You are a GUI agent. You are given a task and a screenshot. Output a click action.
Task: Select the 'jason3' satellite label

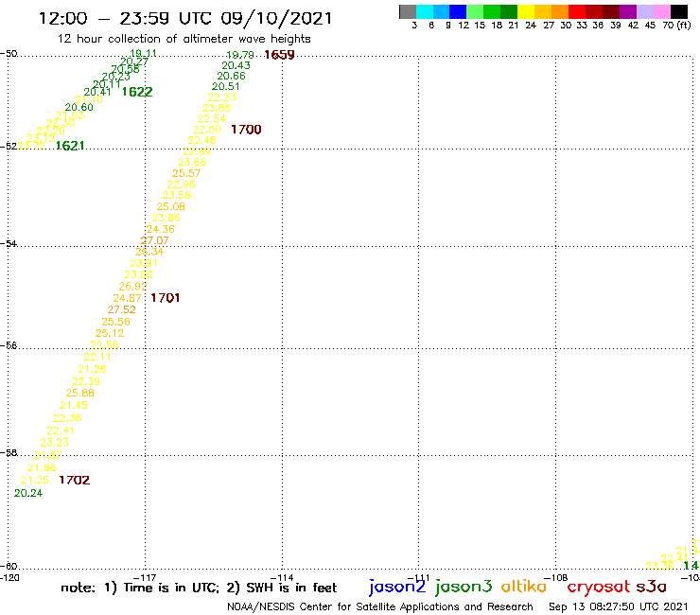464,587
